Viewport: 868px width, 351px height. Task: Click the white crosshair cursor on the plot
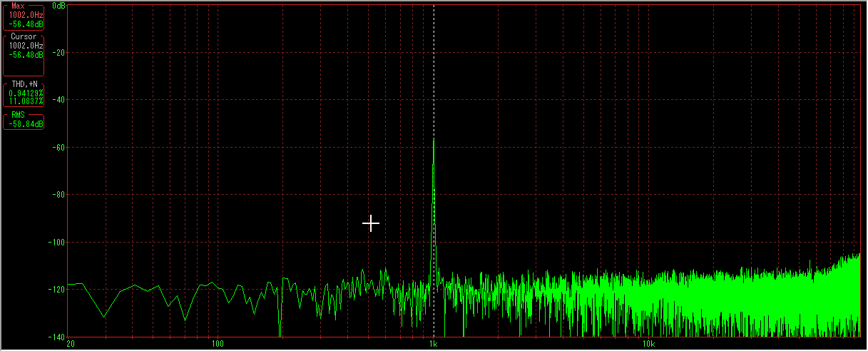[x=371, y=223]
